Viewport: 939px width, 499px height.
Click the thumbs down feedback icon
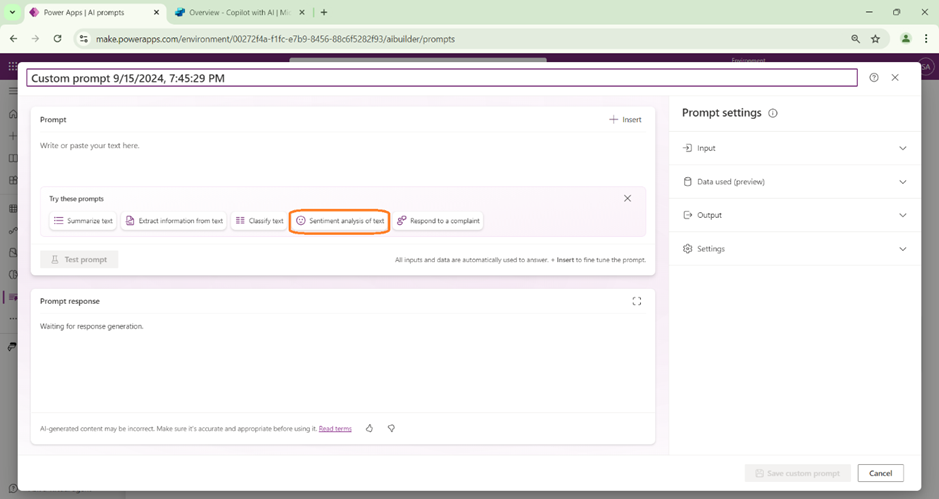point(391,428)
